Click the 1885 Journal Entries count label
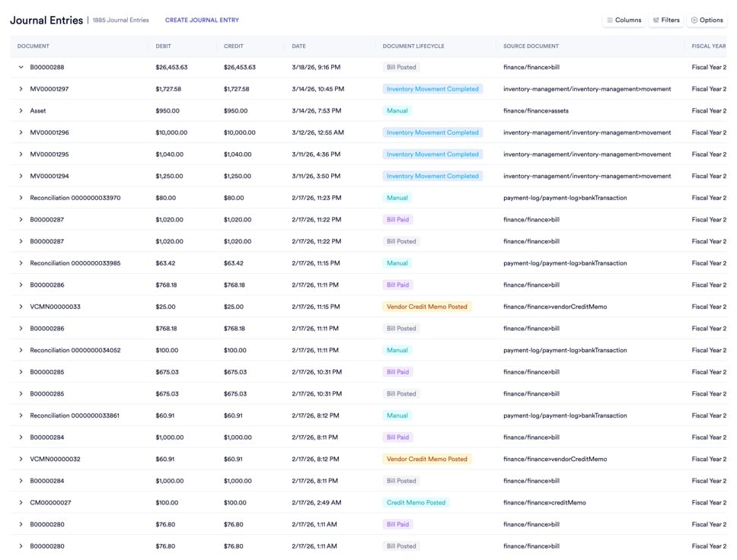 pos(120,21)
